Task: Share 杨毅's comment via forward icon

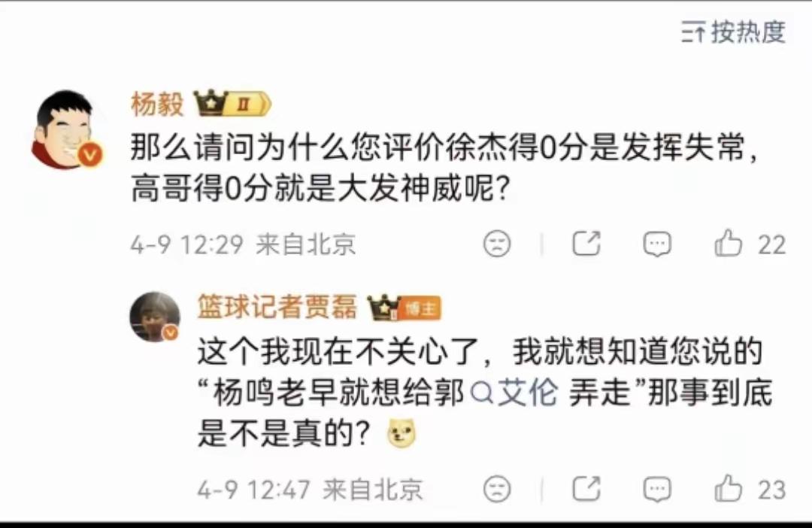Action: [586, 244]
